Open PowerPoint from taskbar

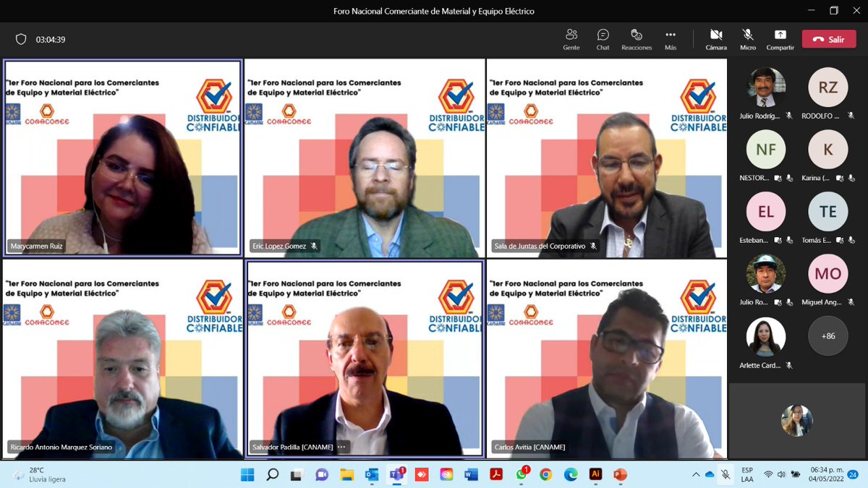point(620,474)
